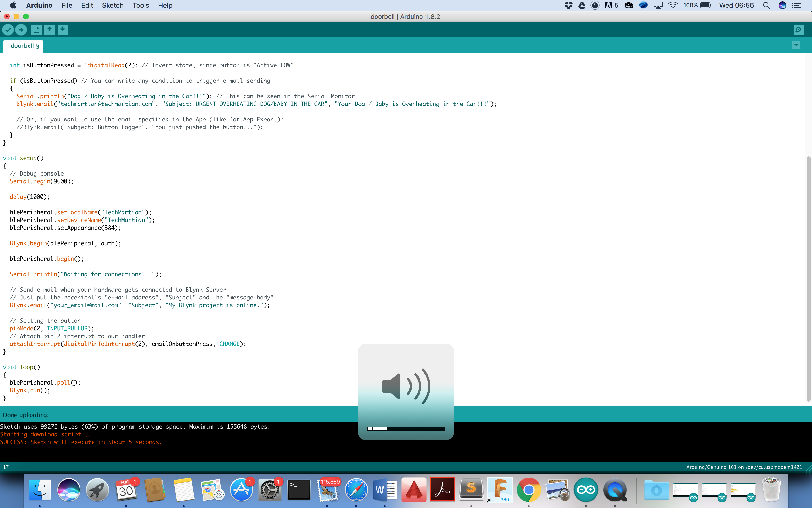Viewport: 812px width, 508px height.
Task: Click the Upload arrow button
Action: point(21,30)
